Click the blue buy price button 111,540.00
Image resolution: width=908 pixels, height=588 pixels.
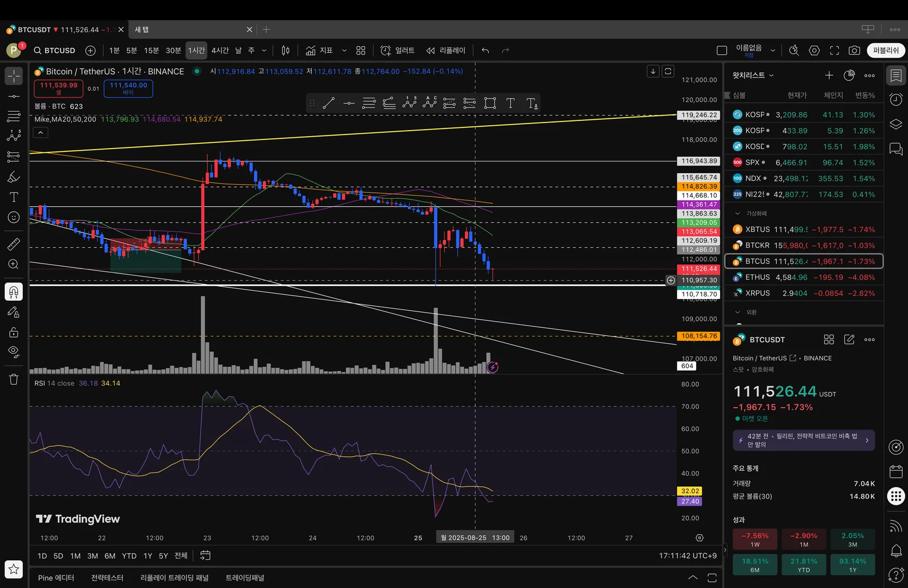click(128, 88)
